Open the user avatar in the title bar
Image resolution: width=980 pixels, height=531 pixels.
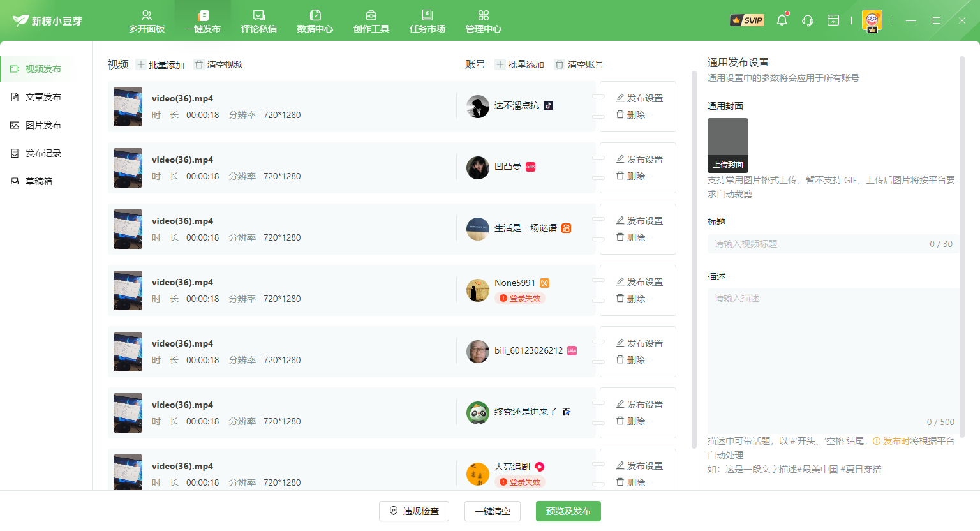[x=872, y=20]
